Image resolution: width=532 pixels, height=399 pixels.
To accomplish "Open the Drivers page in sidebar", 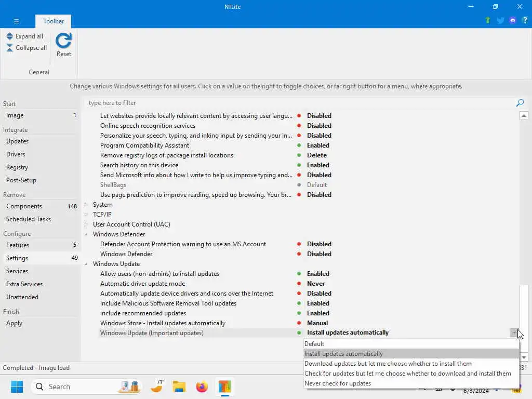I will coord(16,154).
